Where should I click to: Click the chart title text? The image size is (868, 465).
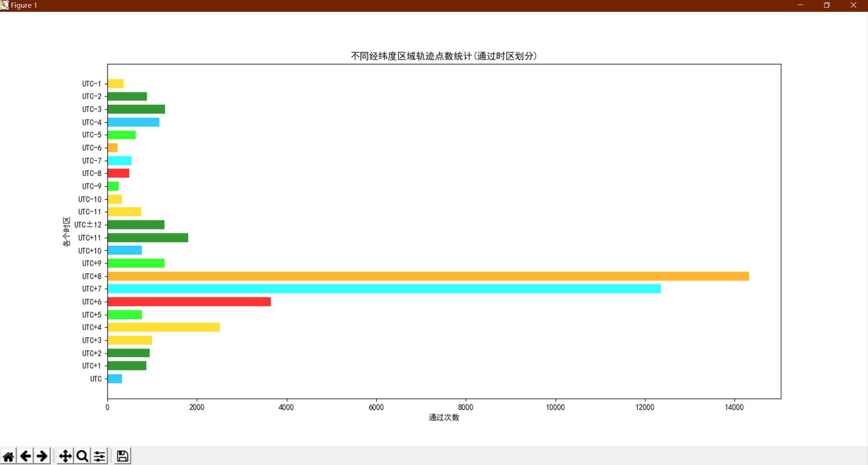[444, 56]
